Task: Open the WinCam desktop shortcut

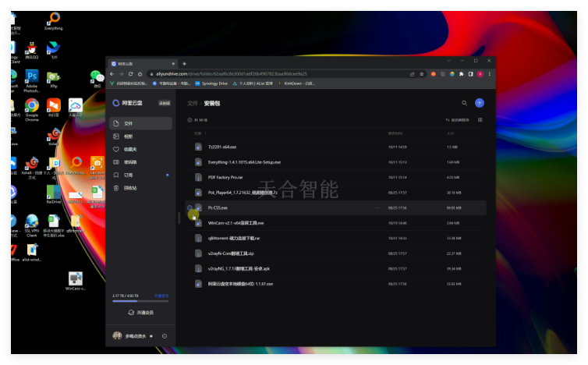Action: (76, 281)
